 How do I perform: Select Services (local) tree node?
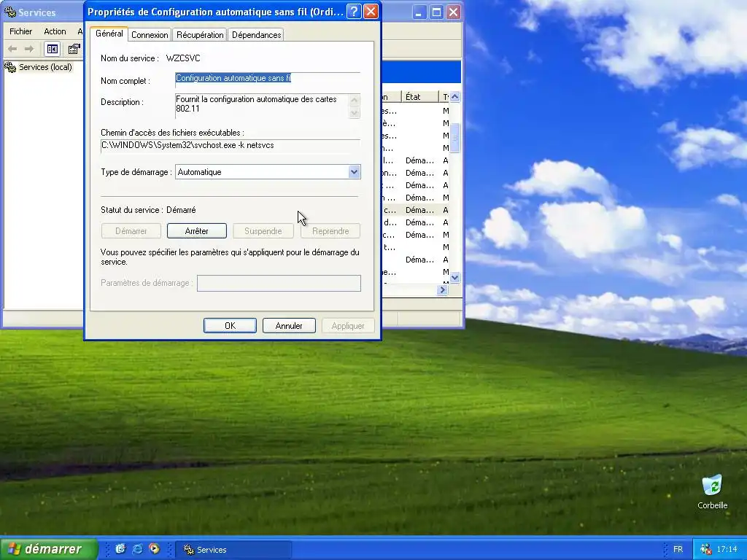pyautogui.click(x=45, y=67)
